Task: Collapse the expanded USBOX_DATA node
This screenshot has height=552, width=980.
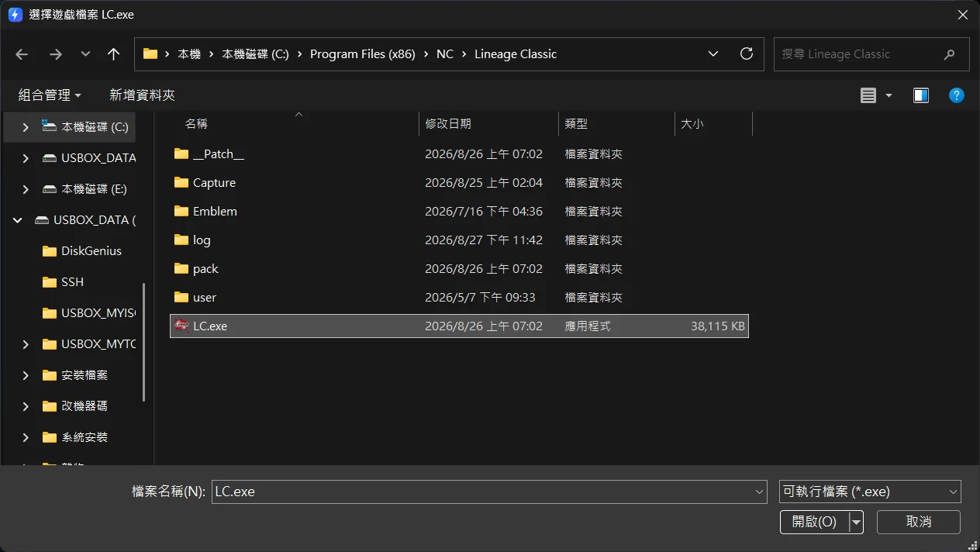Action: (18, 220)
